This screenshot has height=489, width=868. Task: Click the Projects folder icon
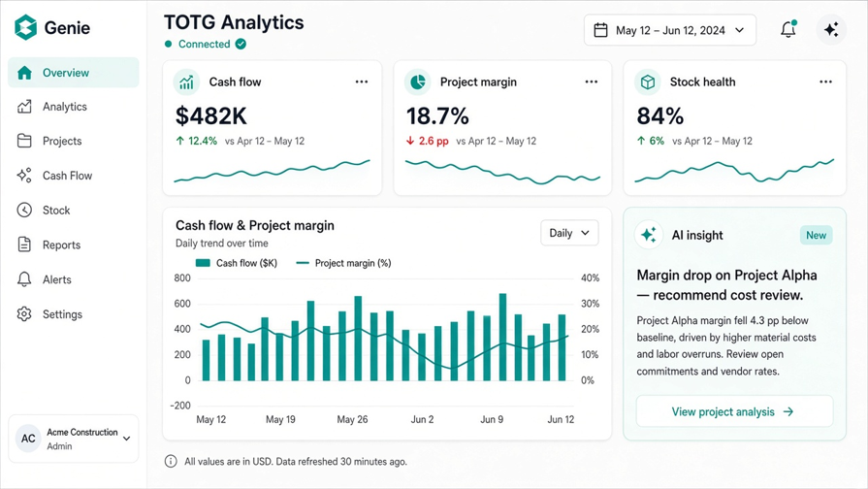(24, 141)
